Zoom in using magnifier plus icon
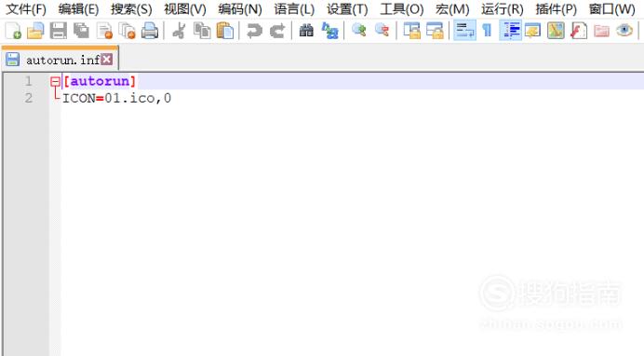Screen dimensions: 644x356 [359, 31]
